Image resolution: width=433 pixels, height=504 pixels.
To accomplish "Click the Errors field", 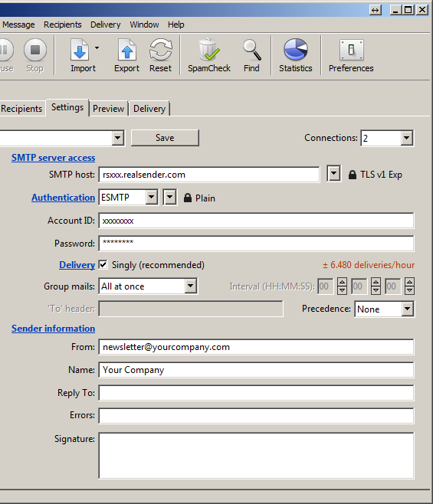I will pos(256,416).
